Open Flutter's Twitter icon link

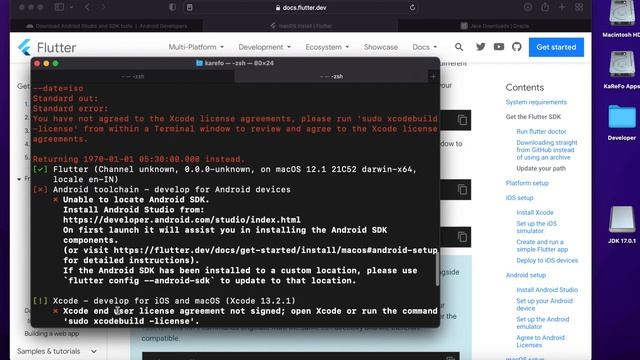pos(480,47)
